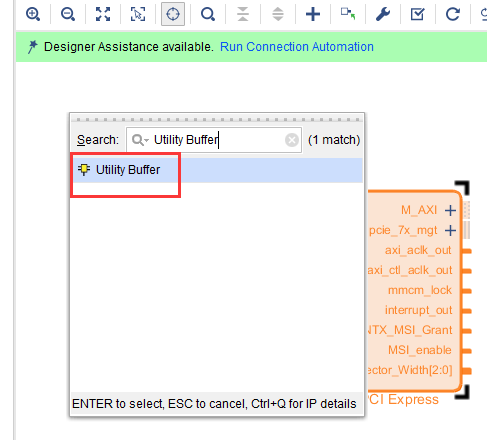Screen dimensions: 487x440
Task: Click the Expand All icon
Action: point(278,14)
